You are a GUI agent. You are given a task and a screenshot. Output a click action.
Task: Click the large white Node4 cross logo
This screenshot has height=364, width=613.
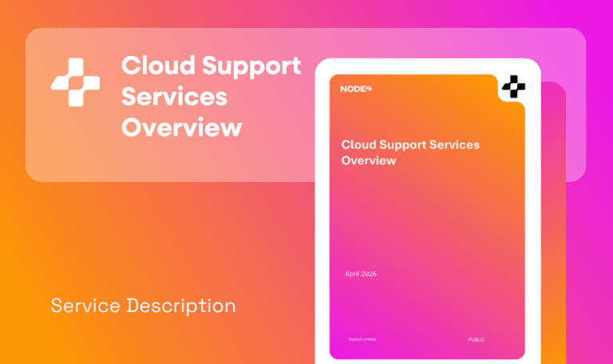(76, 81)
